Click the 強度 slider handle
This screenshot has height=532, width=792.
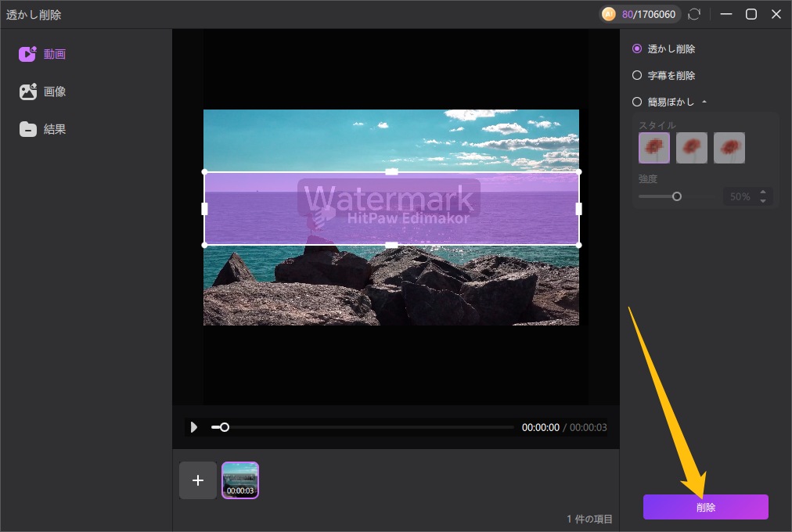[677, 196]
